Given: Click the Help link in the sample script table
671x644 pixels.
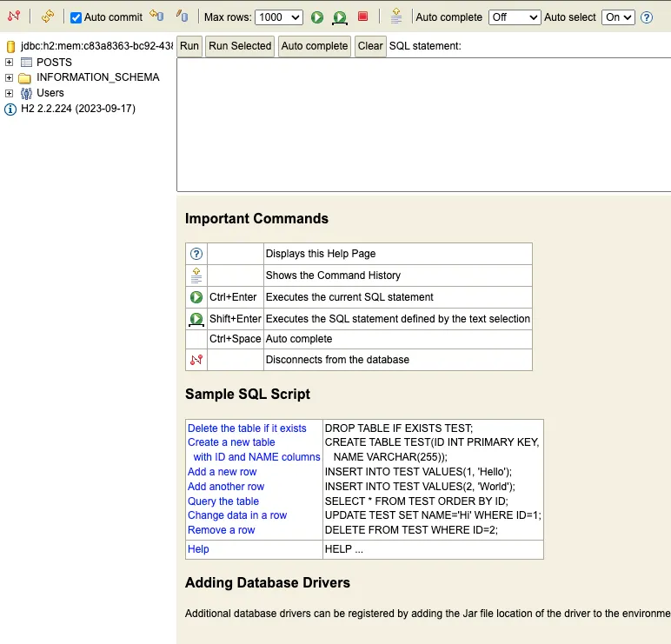Looking at the screenshot, I should tap(198, 549).
